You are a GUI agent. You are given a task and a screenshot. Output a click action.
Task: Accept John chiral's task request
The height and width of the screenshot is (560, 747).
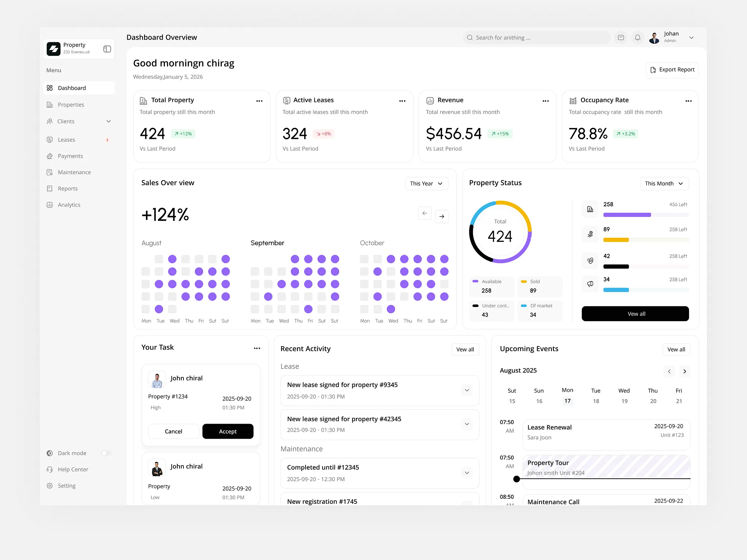[228, 431]
